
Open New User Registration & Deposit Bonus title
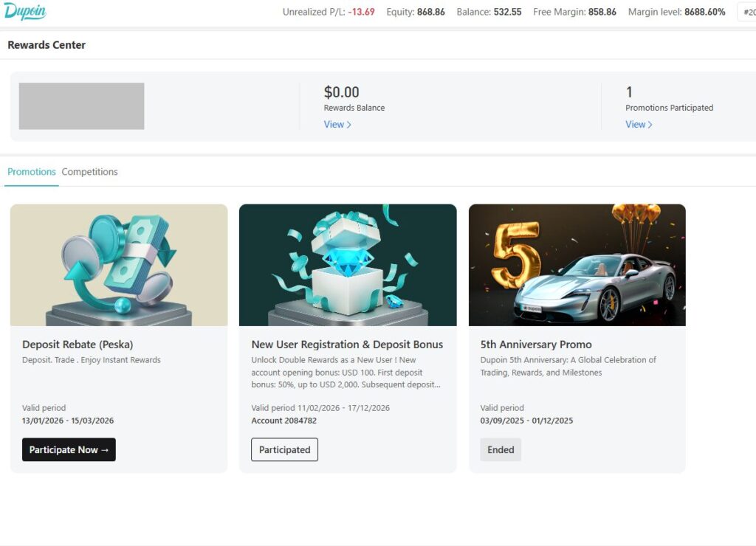347,345
